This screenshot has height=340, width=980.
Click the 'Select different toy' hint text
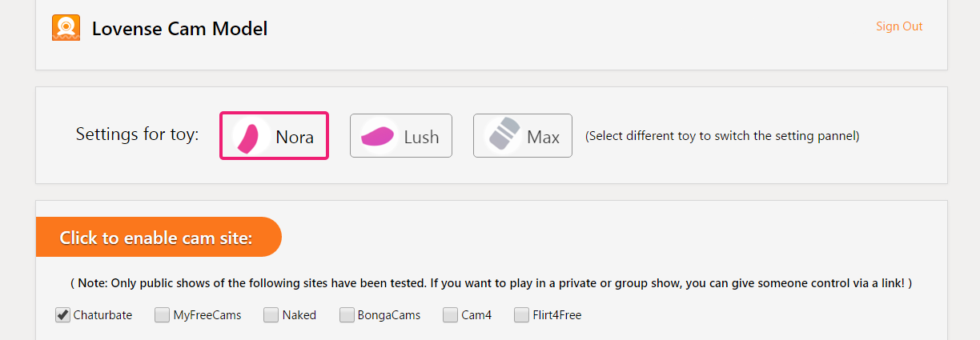tap(722, 136)
